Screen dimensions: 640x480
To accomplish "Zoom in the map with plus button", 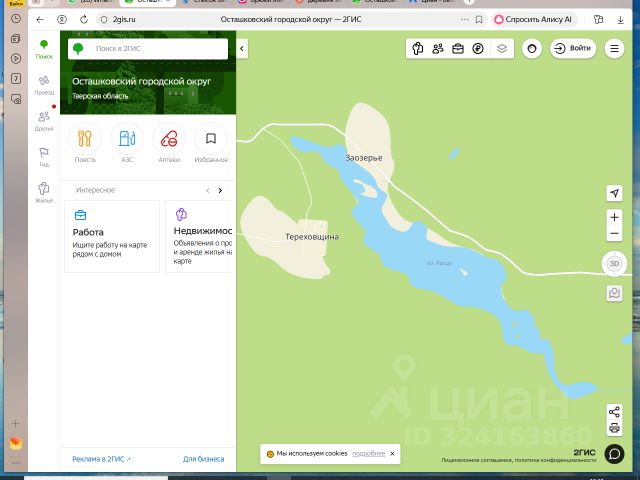I will (614, 217).
